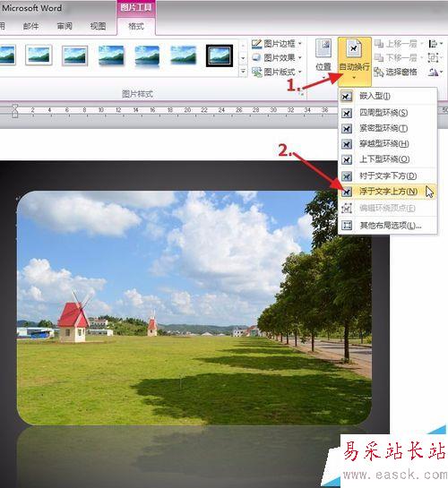Screen dimensions: 448x488
Task: Click the 上下型环绕 top-bottom icon
Action: pos(347,159)
